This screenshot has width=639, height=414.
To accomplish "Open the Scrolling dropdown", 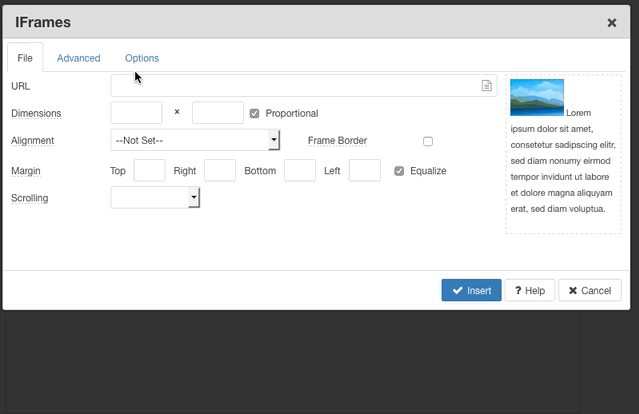I will (x=155, y=197).
